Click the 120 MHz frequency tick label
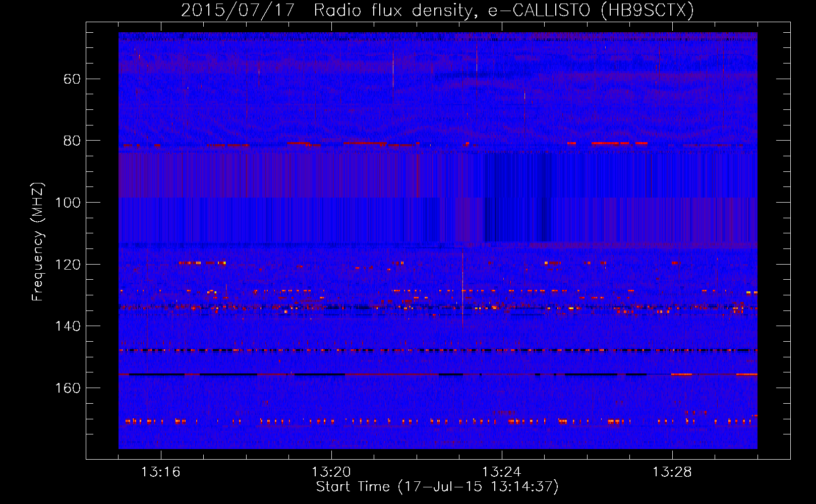Screen dimensions: 816x504 pyautogui.click(x=68, y=265)
